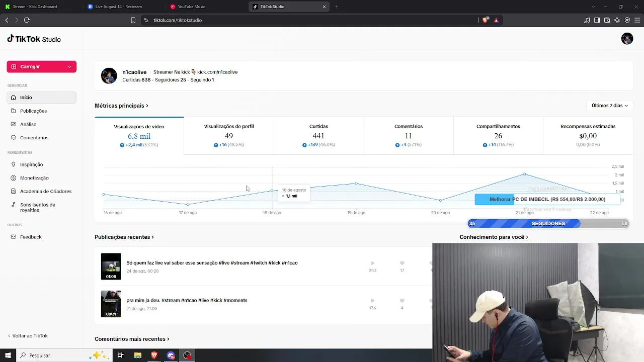The image size is (644, 362).
Task: Open the post 'pra mim ja deu.'
Action: pos(187,300)
